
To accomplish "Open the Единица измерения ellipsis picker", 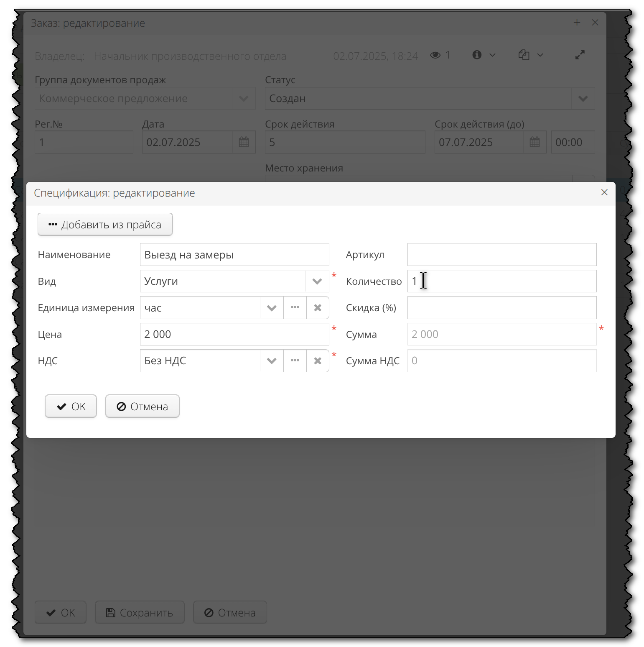I will point(295,307).
